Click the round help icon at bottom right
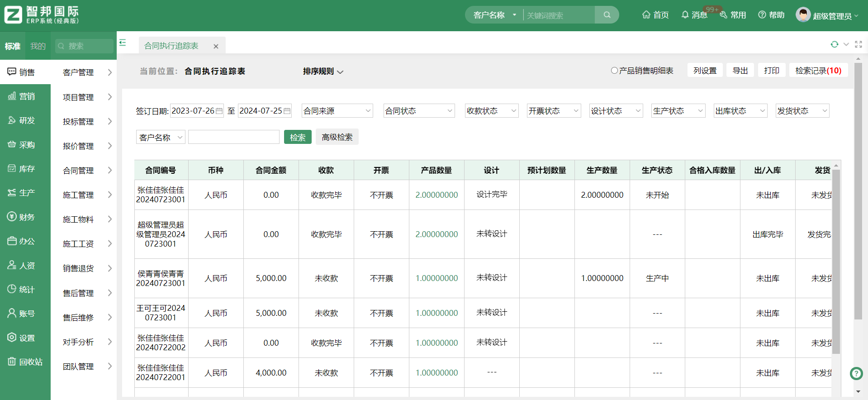Viewport: 868px width, 400px height. [x=856, y=373]
